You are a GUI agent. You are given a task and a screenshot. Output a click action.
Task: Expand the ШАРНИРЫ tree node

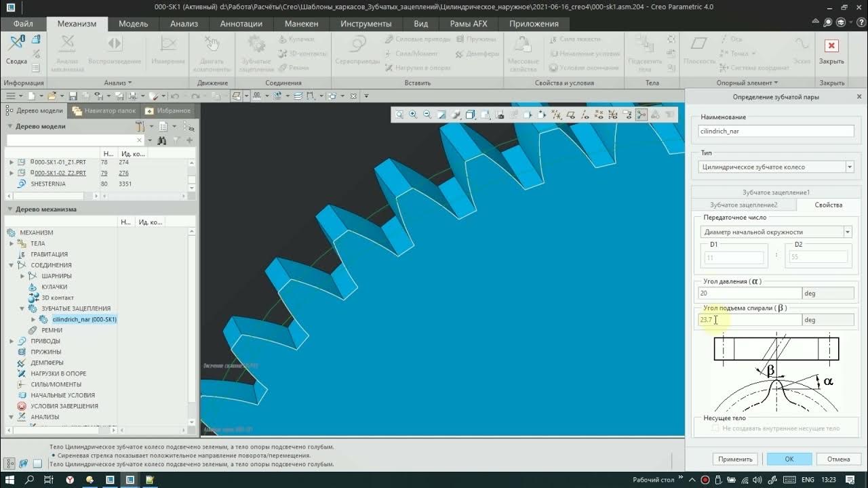(x=22, y=276)
